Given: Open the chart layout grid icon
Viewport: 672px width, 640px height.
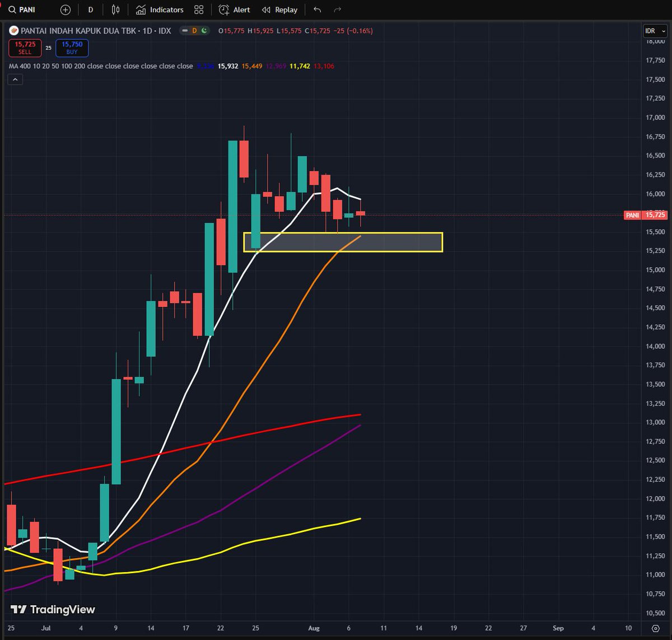Looking at the screenshot, I should click(199, 10).
